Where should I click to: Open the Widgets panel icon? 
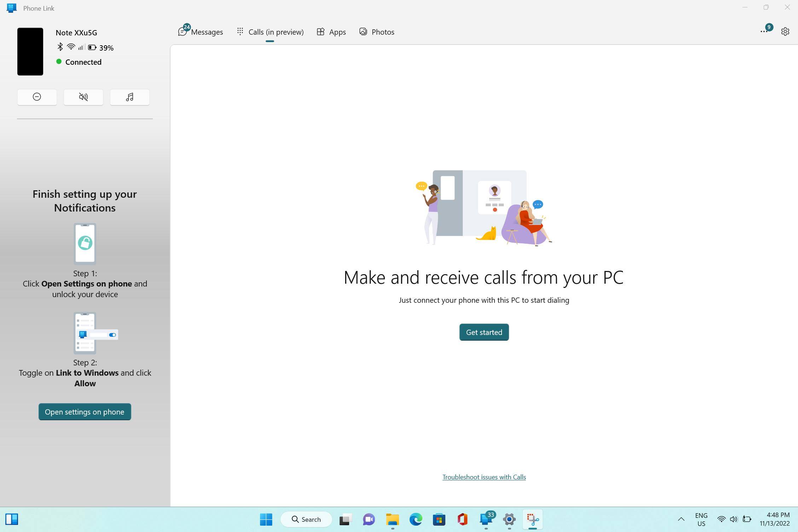pos(12,519)
